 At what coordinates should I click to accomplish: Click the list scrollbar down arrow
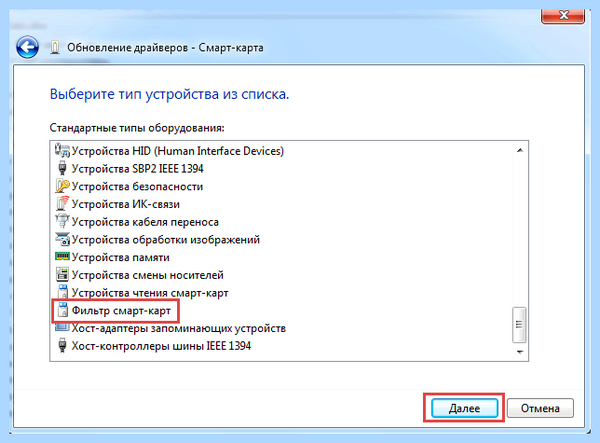tap(520, 352)
